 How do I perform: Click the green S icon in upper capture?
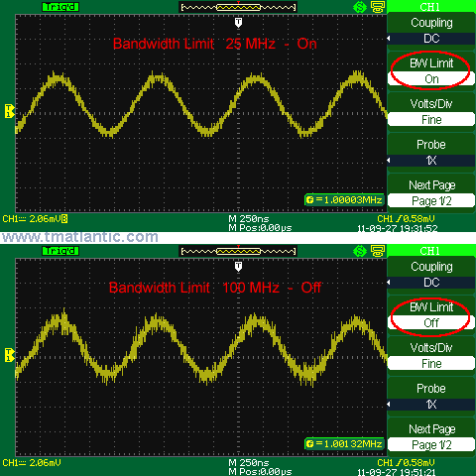360,7
